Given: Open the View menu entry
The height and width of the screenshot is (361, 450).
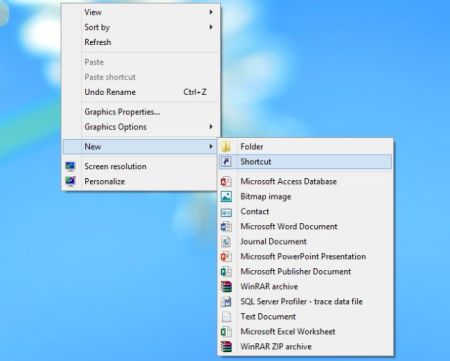Looking at the screenshot, I should (x=140, y=12).
